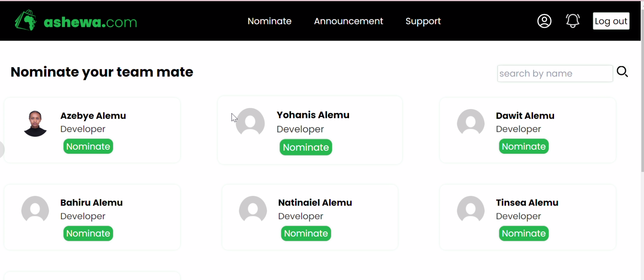644x280 pixels.
Task: Nominate Dawit Alemu
Action: [524, 146]
